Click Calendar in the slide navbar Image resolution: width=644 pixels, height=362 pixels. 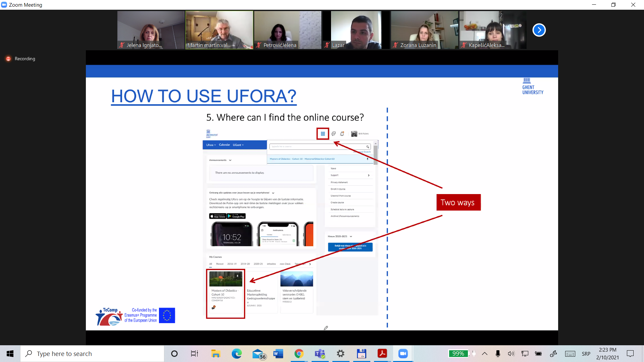click(224, 145)
